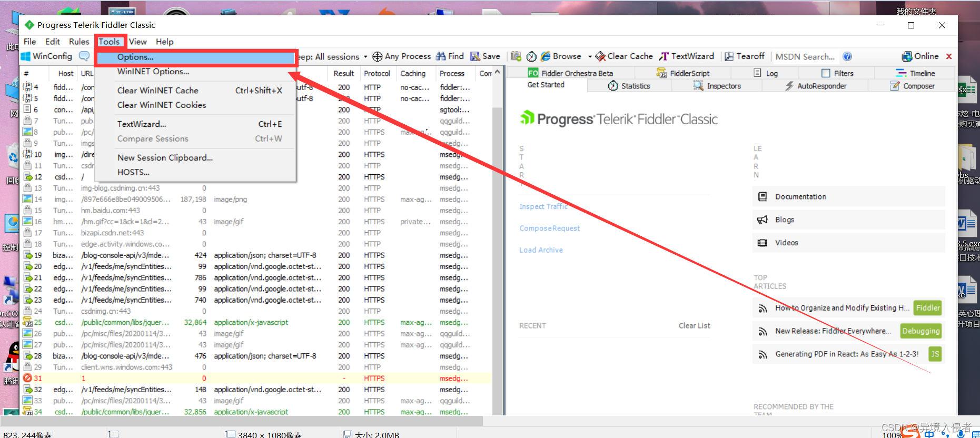Open the Blogs link

[x=848, y=220]
